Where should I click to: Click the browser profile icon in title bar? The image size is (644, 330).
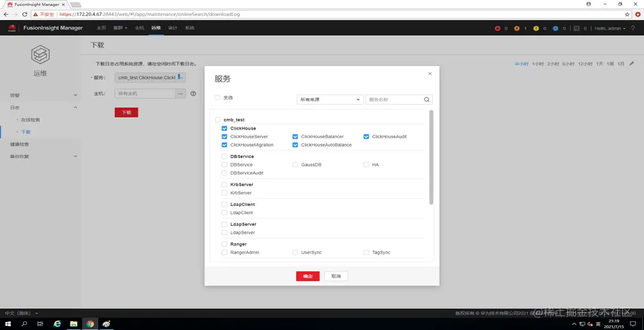pos(588,4)
